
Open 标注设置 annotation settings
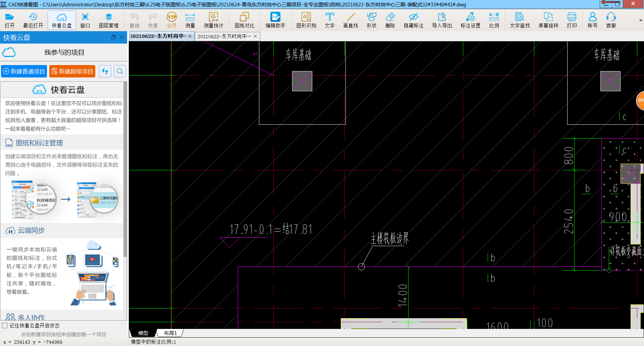[471, 20]
